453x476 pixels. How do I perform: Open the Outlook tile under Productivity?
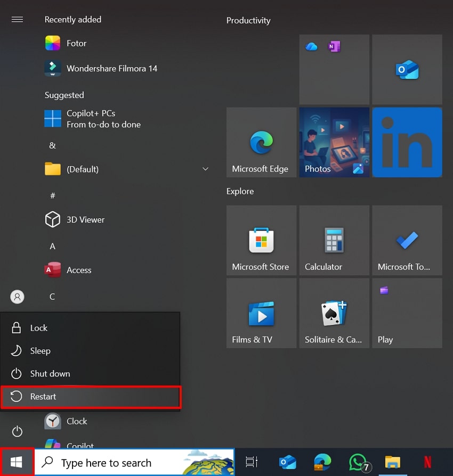point(407,69)
